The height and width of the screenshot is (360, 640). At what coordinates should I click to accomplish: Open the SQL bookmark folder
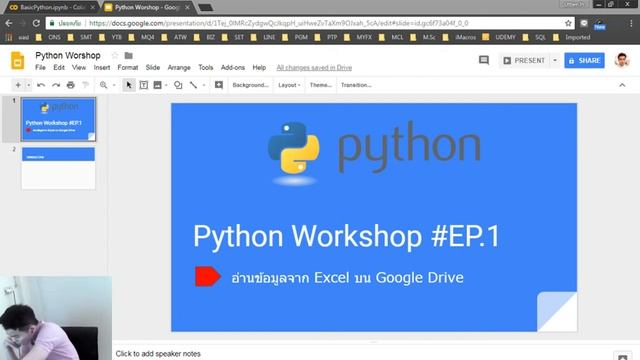(534, 37)
